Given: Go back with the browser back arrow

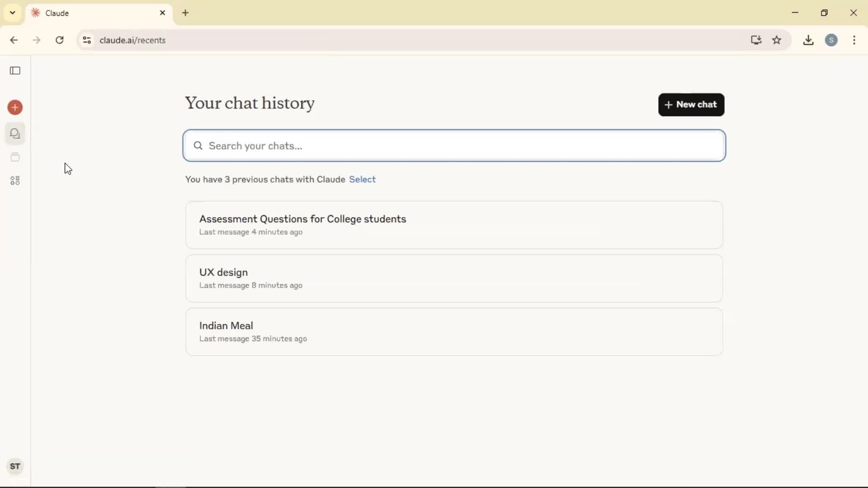Looking at the screenshot, I should 14,40.
